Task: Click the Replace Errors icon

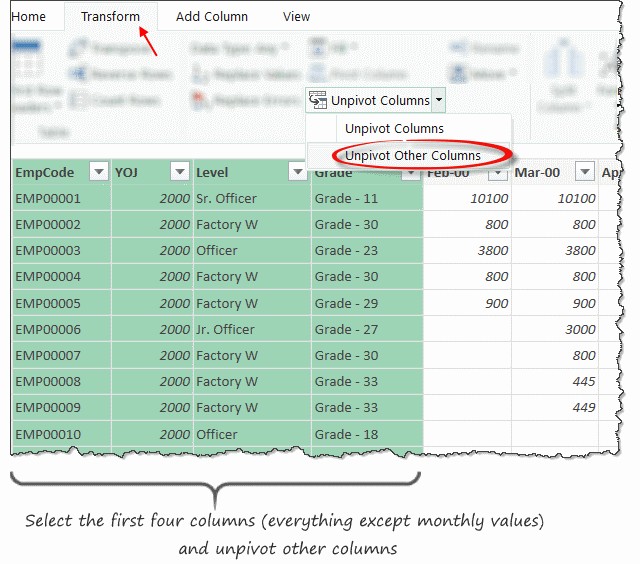Action: pyautogui.click(x=199, y=100)
